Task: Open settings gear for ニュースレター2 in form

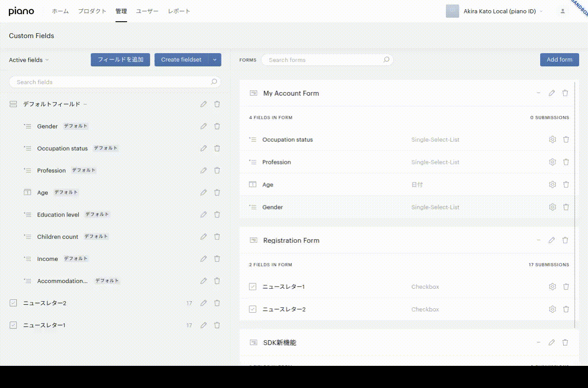Action: pos(552,309)
